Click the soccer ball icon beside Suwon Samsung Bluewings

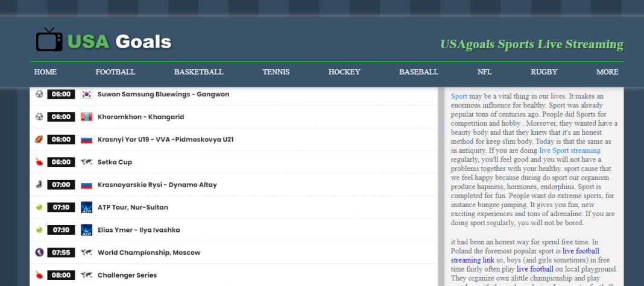coord(39,94)
